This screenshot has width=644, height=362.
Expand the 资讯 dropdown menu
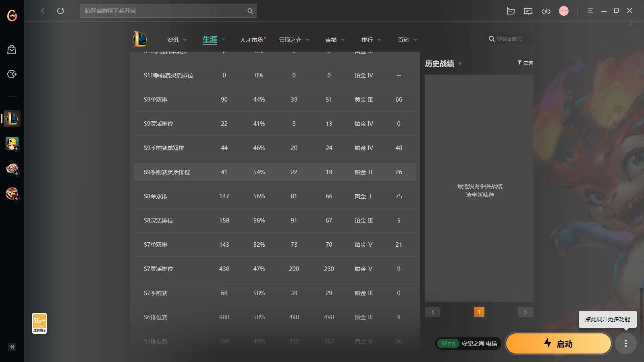[x=177, y=40]
